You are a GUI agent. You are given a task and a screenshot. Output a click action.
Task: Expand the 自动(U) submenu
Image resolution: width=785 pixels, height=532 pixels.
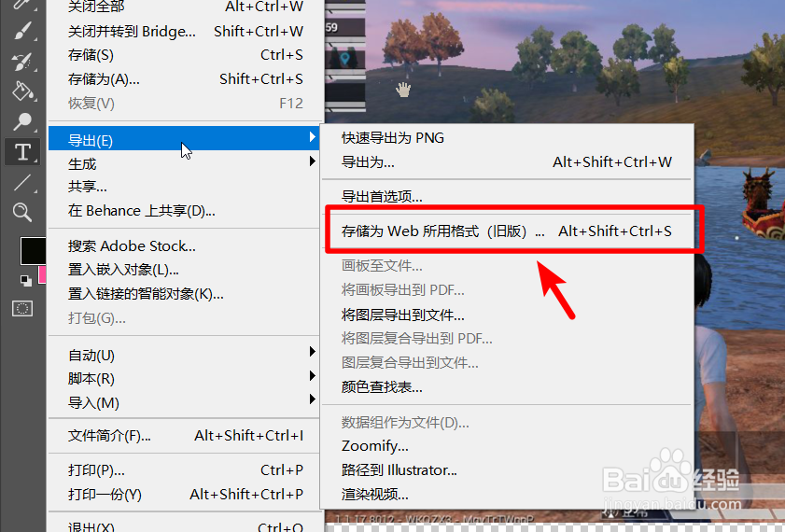[x=183, y=355]
